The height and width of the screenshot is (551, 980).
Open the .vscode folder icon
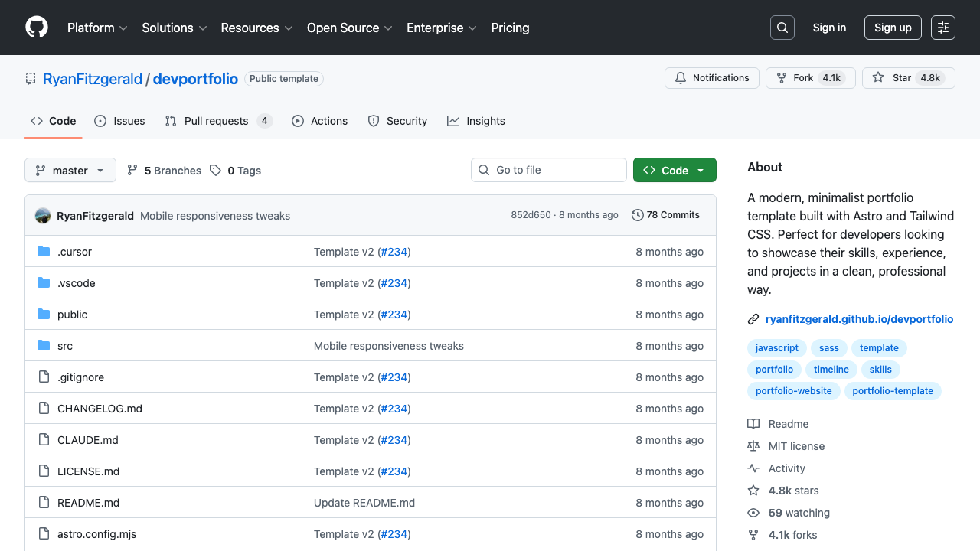pos(44,282)
